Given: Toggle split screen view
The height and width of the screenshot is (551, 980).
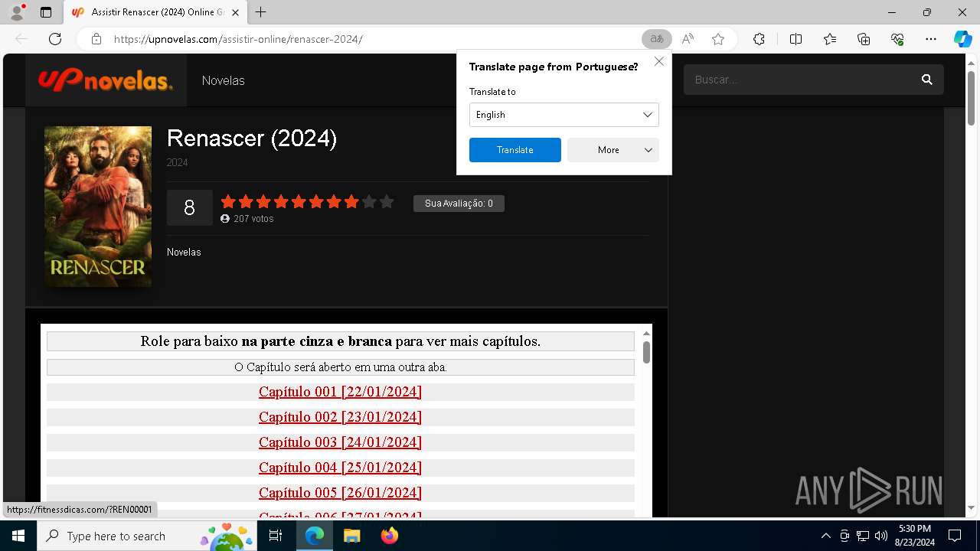Looking at the screenshot, I should coord(795,39).
